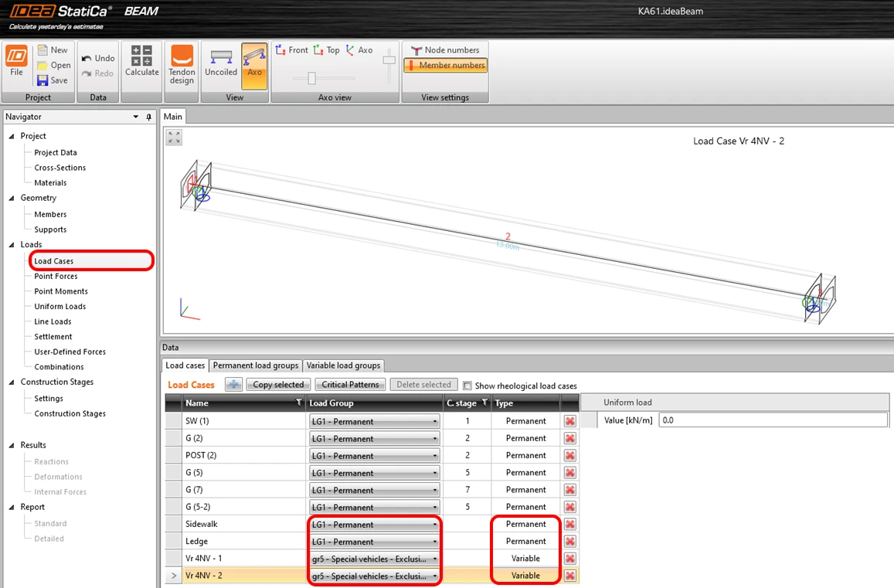Screen dimensions: 894x588
Task: Check Show rheological load cases
Action: (x=467, y=386)
